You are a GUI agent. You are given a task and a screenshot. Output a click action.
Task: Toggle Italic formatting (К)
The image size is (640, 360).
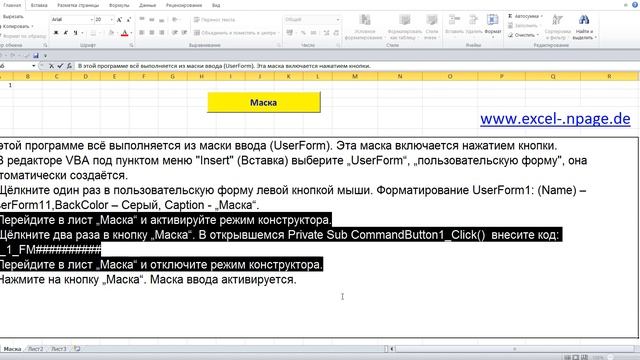[65, 33]
